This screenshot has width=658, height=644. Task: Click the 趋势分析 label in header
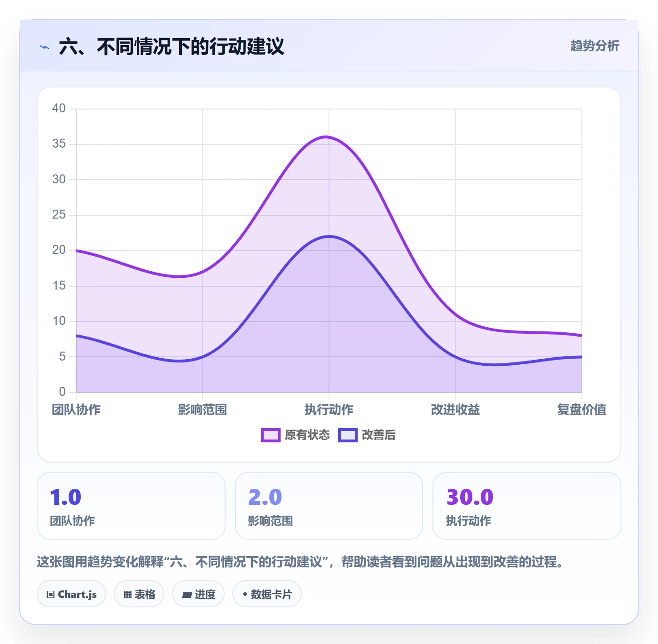pyautogui.click(x=595, y=46)
